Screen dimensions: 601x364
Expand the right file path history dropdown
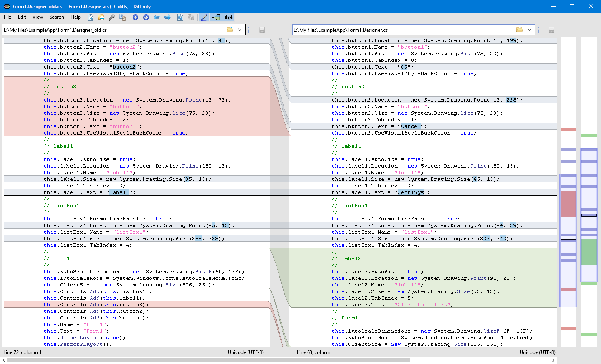530,30
